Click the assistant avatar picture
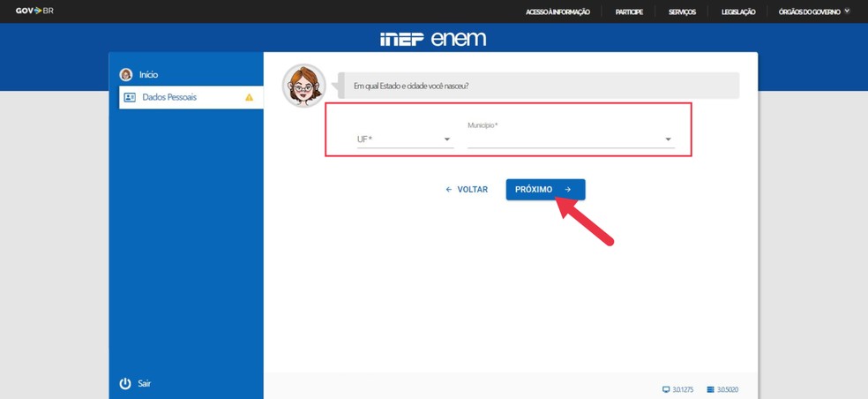The width and height of the screenshot is (868, 399). (x=304, y=86)
